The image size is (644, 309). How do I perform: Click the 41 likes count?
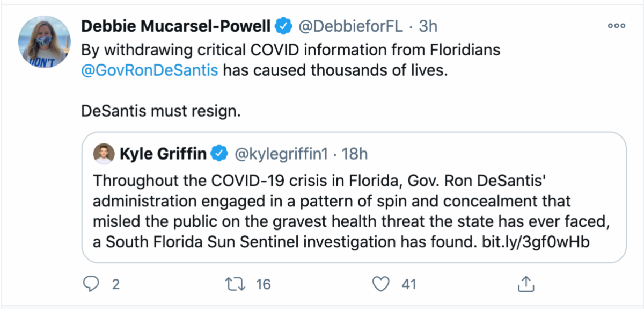[x=409, y=283]
